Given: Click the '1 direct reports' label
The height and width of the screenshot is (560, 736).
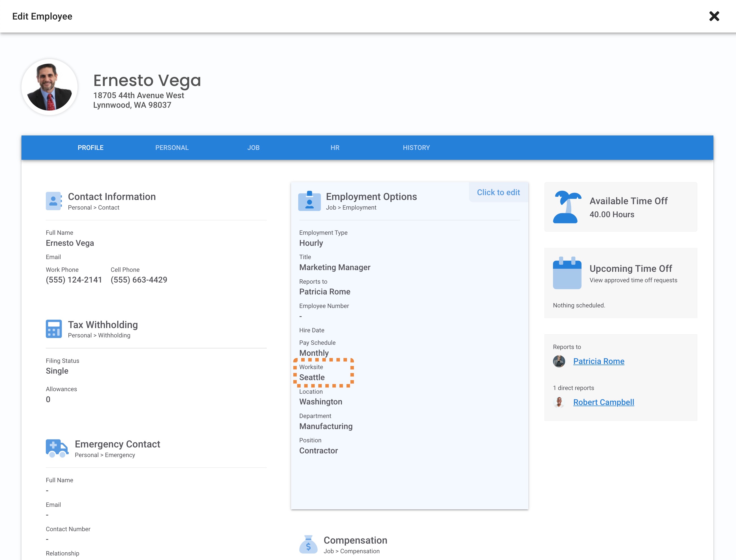Looking at the screenshot, I should [x=573, y=388].
